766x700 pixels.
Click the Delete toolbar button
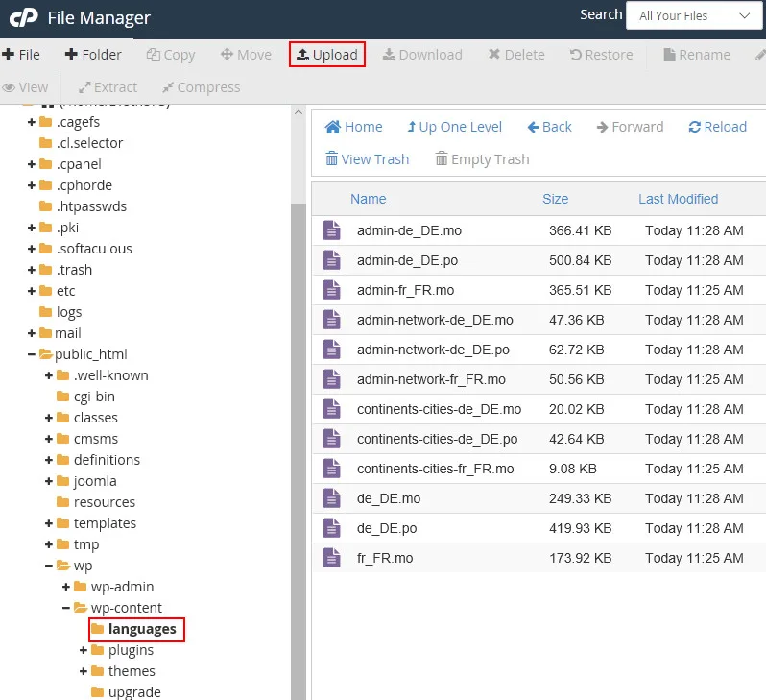click(516, 55)
